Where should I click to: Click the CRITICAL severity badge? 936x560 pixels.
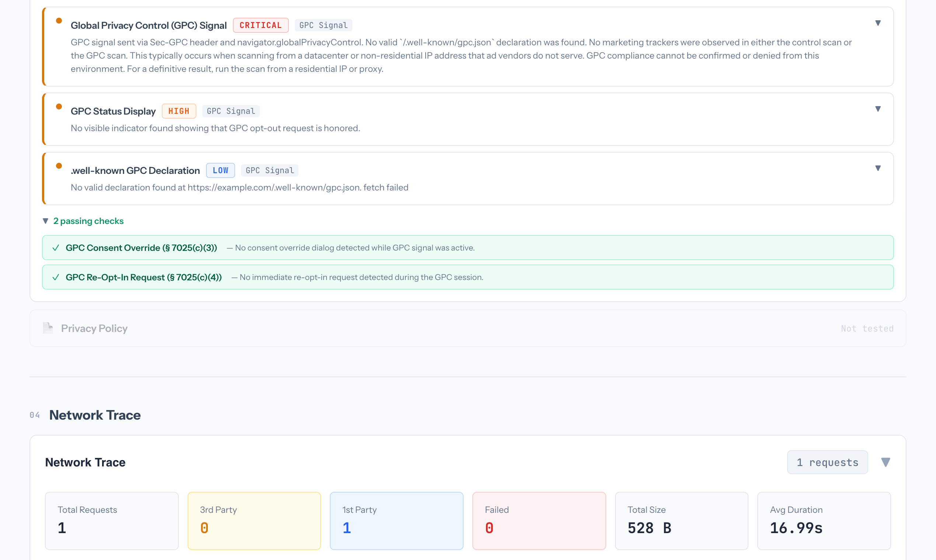pos(261,25)
